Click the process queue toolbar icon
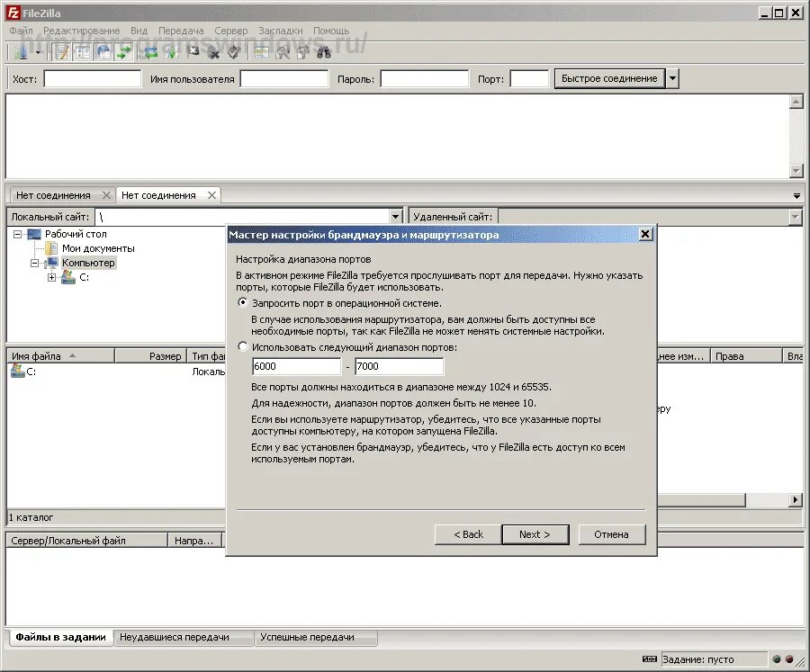Screen dimensions: 810x672 click(x=172, y=52)
